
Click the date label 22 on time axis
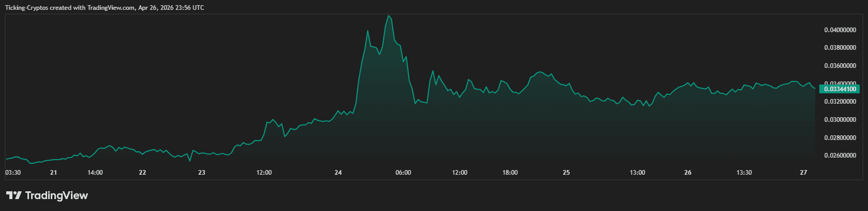142,173
